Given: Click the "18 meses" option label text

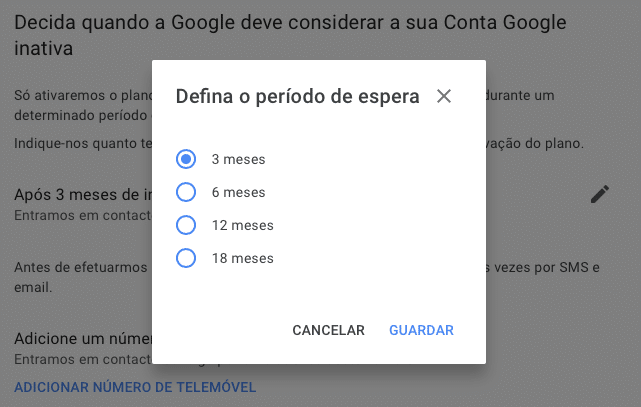Looking at the screenshot, I should (242, 258).
